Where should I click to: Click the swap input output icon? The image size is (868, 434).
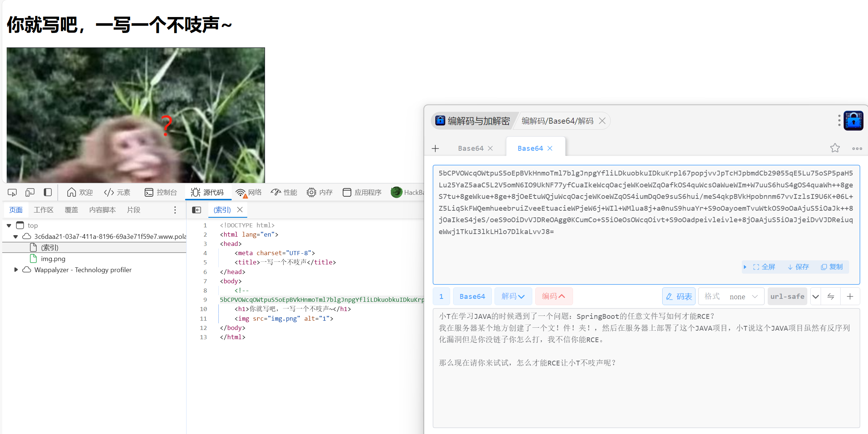coord(831,296)
